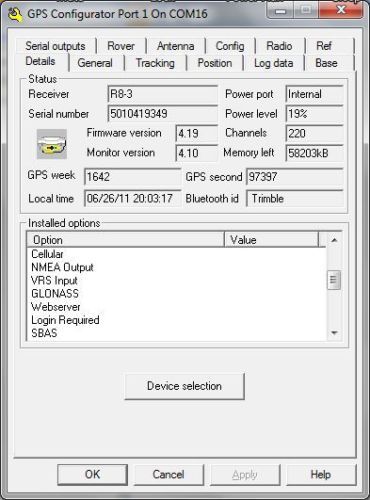
Task: Click the Serial number field
Action: click(x=163, y=114)
